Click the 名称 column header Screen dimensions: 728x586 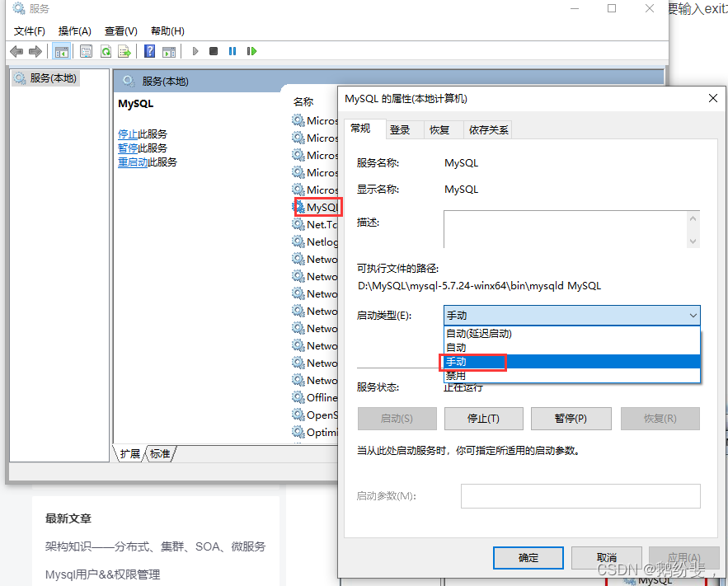tap(303, 101)
